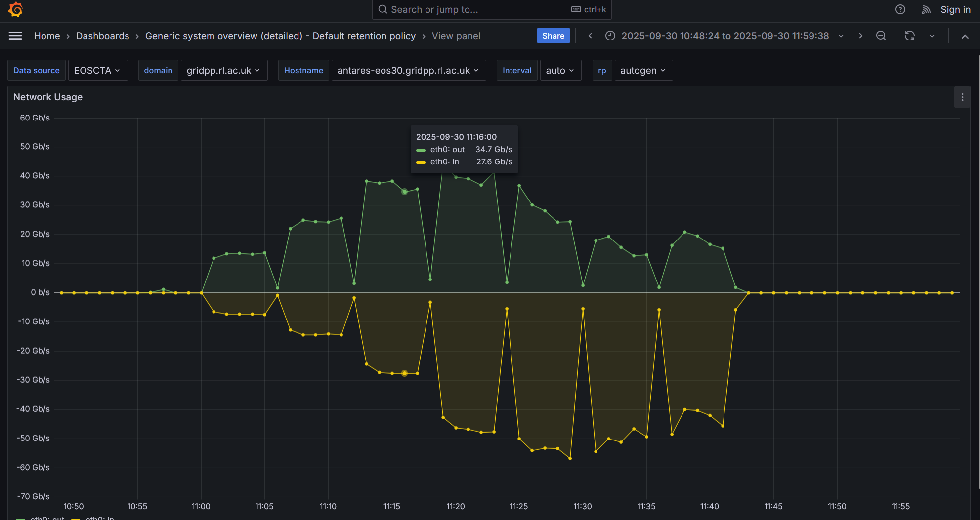This screenshot has height=520, width=980.
Task: Open the gridpp.rl.ac.uk domain dropdown
Action: (x=223, y=70)
